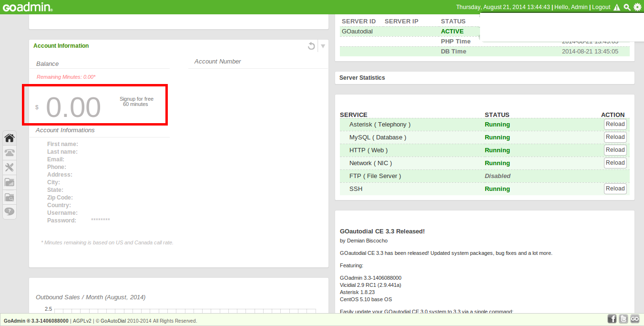Refresh the Account Information panel

[x=311, y=46]
